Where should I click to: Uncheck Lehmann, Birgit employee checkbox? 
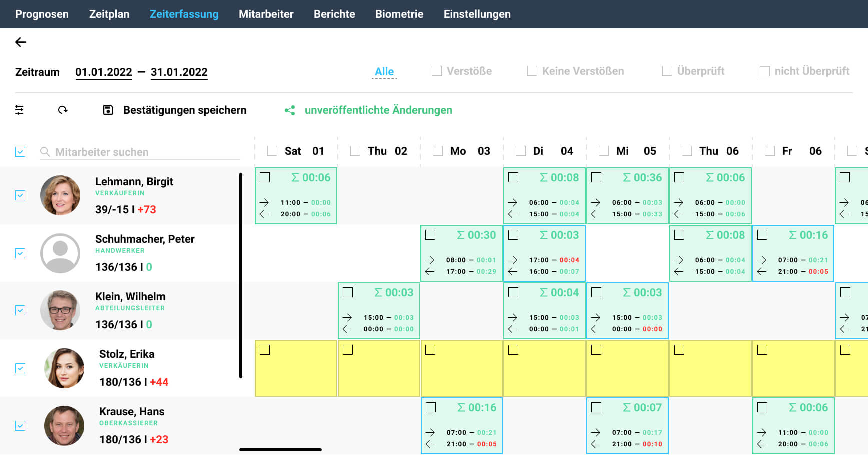click(x=20, y=195)
